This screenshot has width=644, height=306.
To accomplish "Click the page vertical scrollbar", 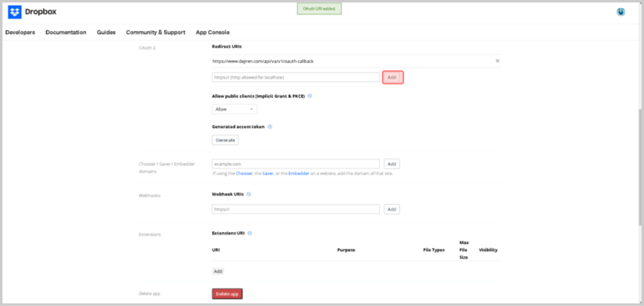I will tap(640, 168).
